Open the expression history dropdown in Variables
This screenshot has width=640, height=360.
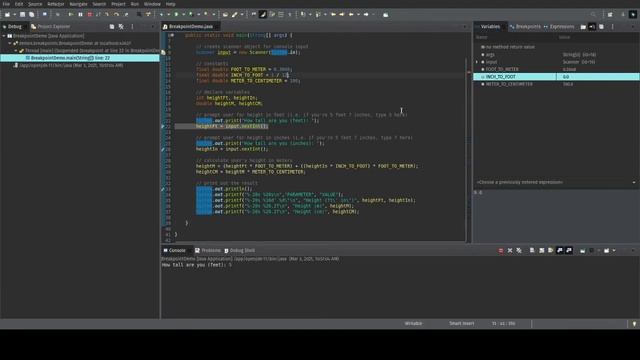pyautogui.click(x=634, y=182)
